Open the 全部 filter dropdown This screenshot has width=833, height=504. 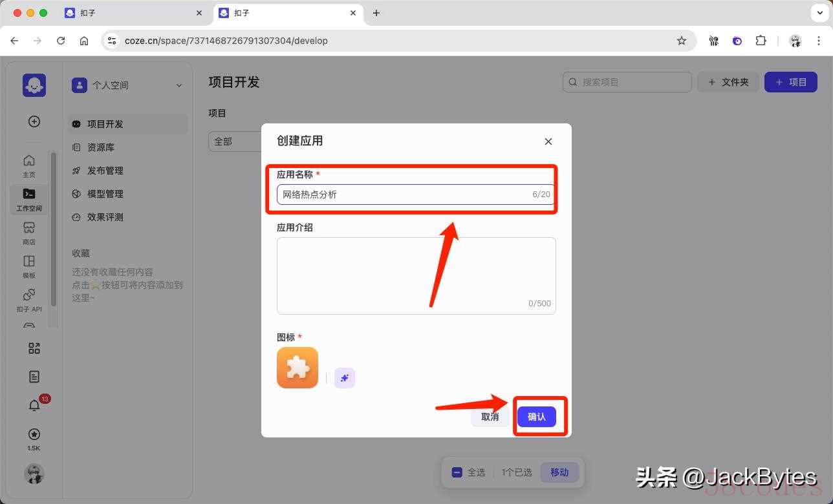[234, 142]
